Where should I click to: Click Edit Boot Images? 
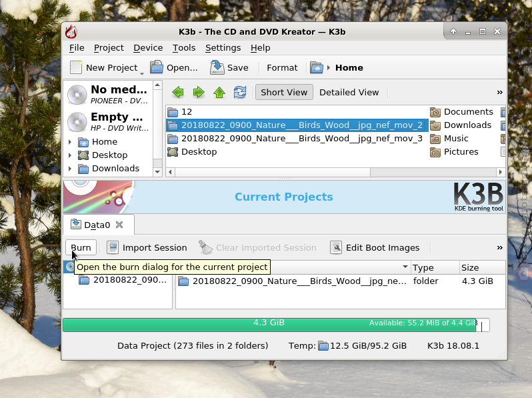[375, 248]
